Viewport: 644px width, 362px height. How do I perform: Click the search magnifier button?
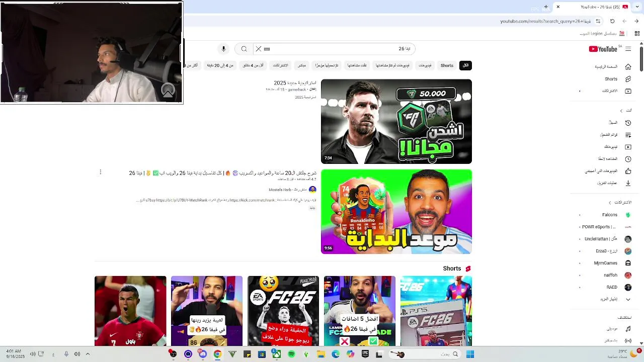[x=244, y=49]
